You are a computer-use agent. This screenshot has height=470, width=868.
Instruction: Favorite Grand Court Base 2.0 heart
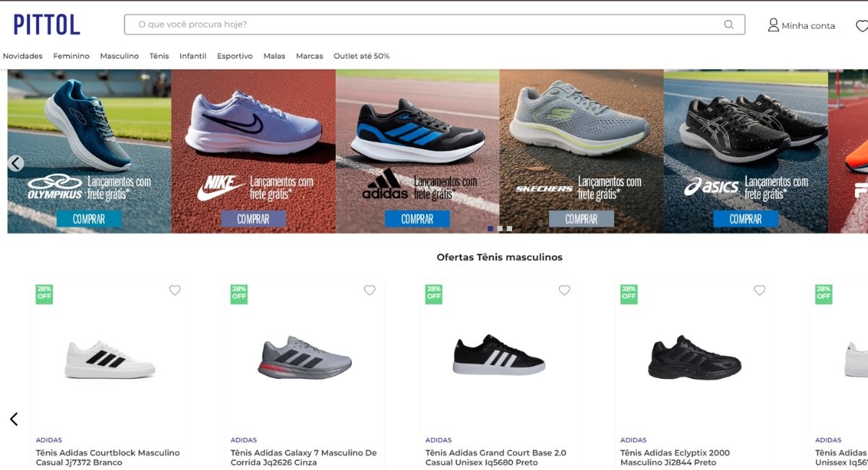(x=564, y=290)
